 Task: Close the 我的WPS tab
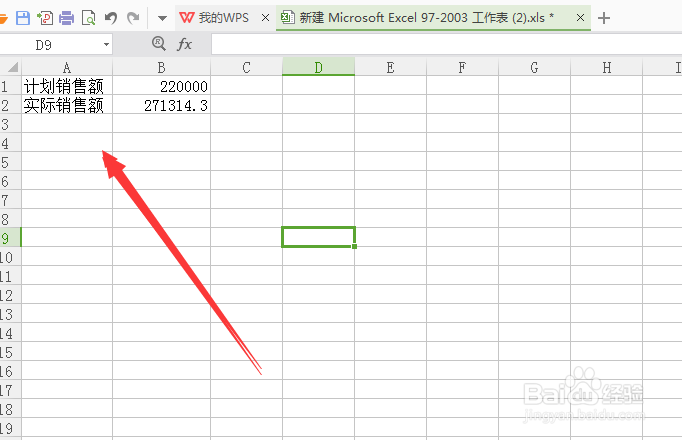(265, 18)
